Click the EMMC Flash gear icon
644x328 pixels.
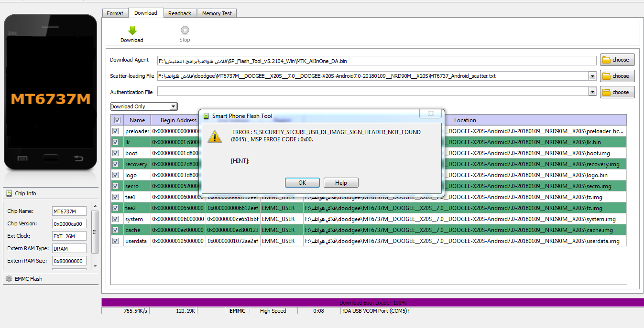(9, 279)
